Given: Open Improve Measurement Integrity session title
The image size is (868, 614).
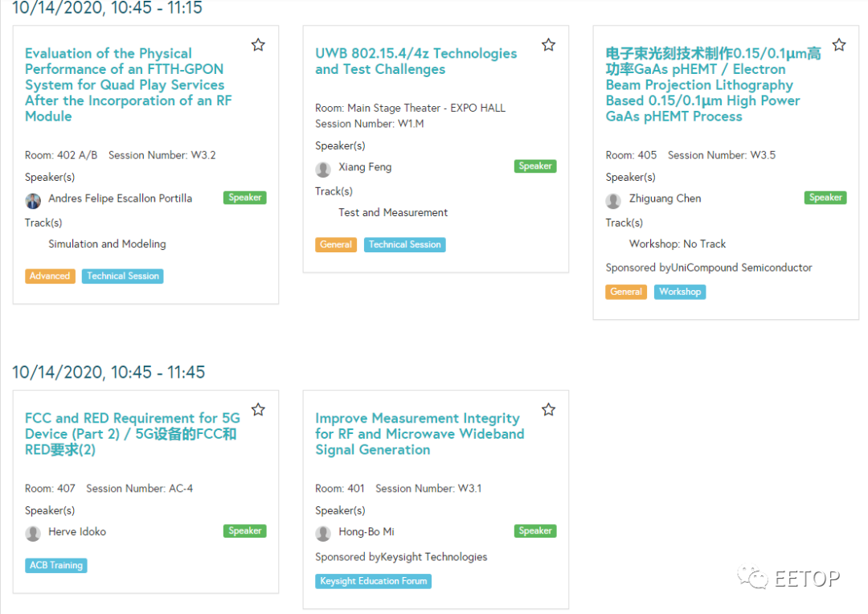Looking at the screenshot, I should pos(419,434).
